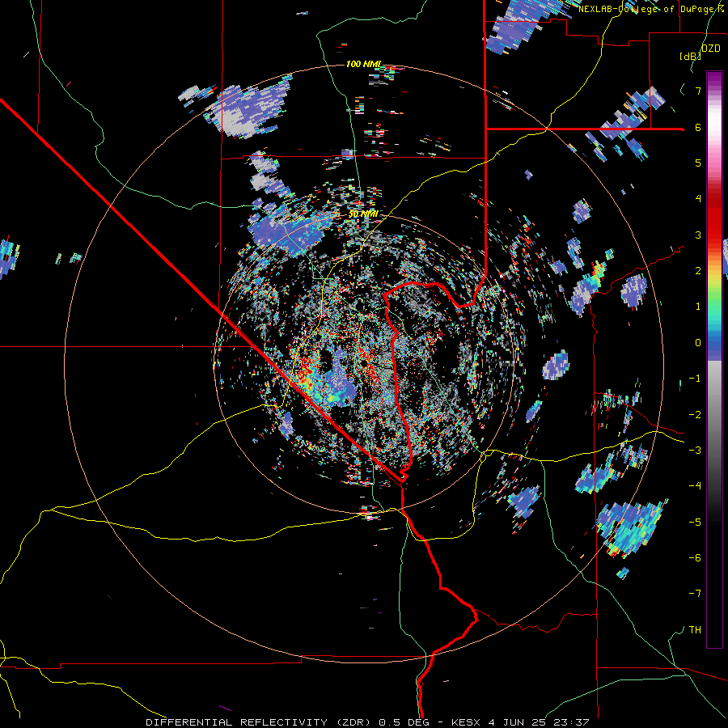The image size is (728, 728).
Task: Click the 7 value on color scale
Action: pos(698,91)
